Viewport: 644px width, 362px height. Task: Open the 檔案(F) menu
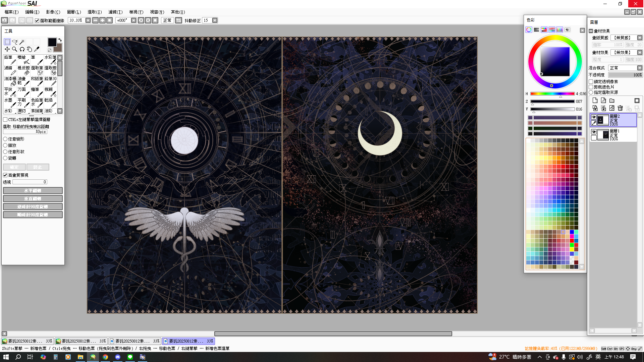pyautogui.click(x=11, y=12)
